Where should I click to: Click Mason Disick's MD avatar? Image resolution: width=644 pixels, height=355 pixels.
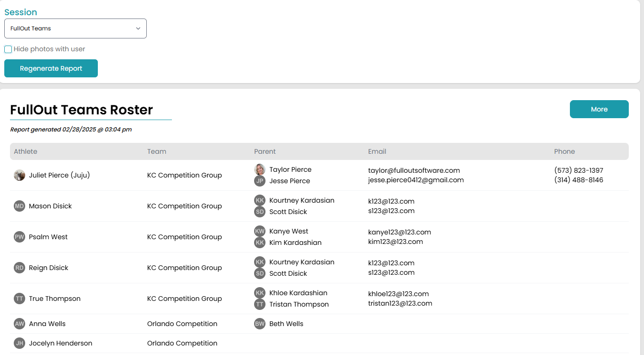(x=19, y=206)
